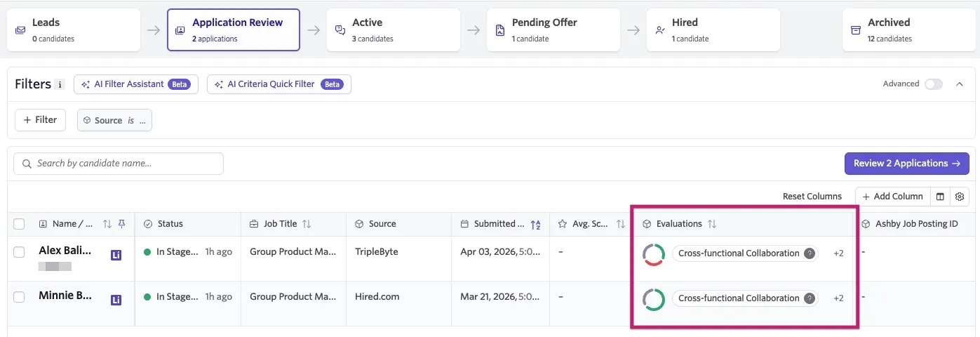Click Alex Bali's LinkedIn icon
The image size is (980, 337).
[x=116, y=255]
